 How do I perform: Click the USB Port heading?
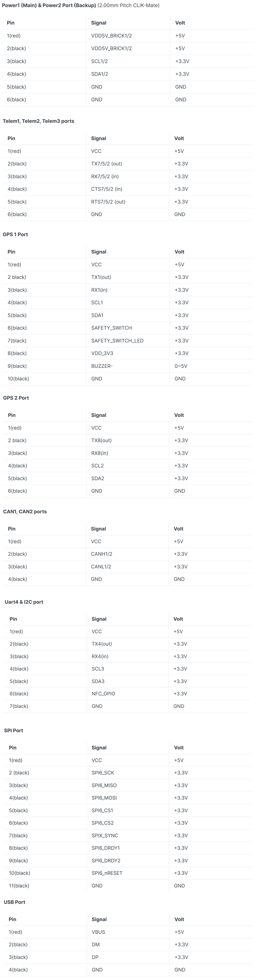pos(15,902)
